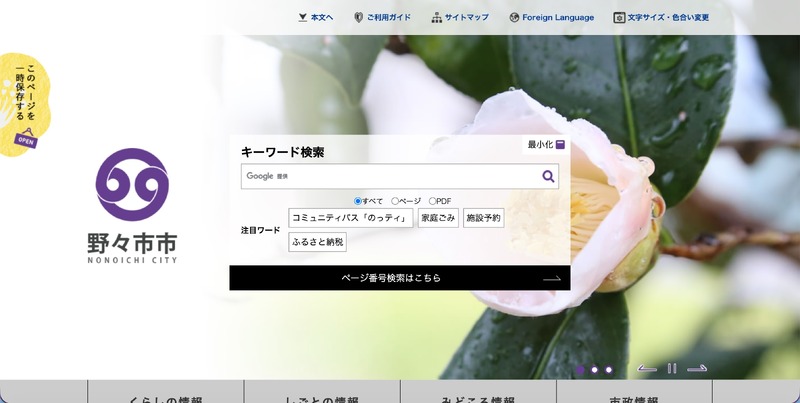The image size is (800, 403).
Task: Pause the slideshow
Action: [672, 368]
